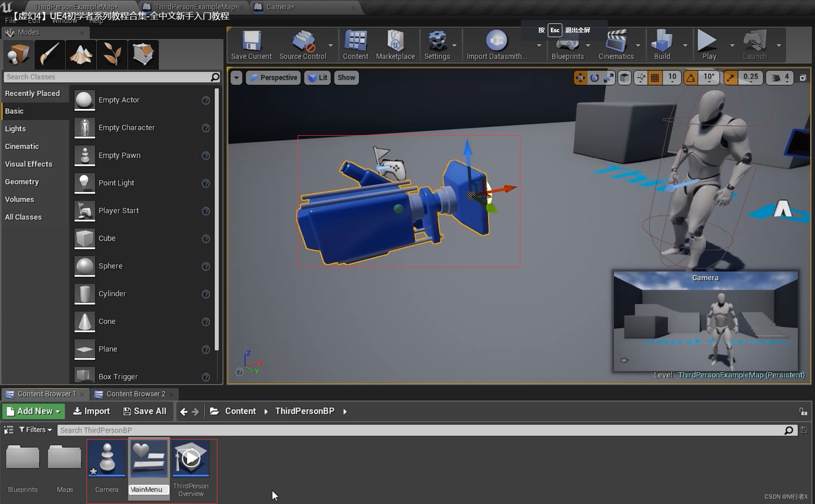Toggle rotation angle snapping in viewport

[x=690, y=78]
